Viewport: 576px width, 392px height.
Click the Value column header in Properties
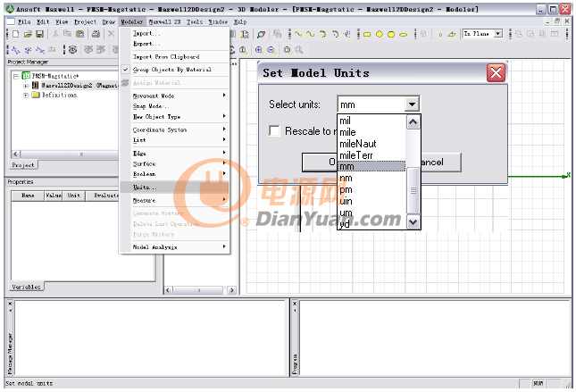pyautogui.click(x=54, y=196)
